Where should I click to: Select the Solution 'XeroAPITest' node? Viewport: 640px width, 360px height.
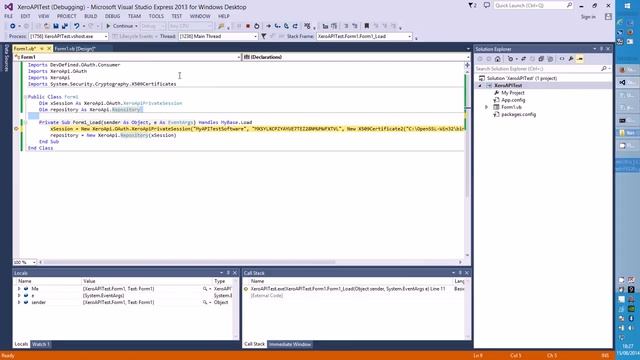click(522, 78)
